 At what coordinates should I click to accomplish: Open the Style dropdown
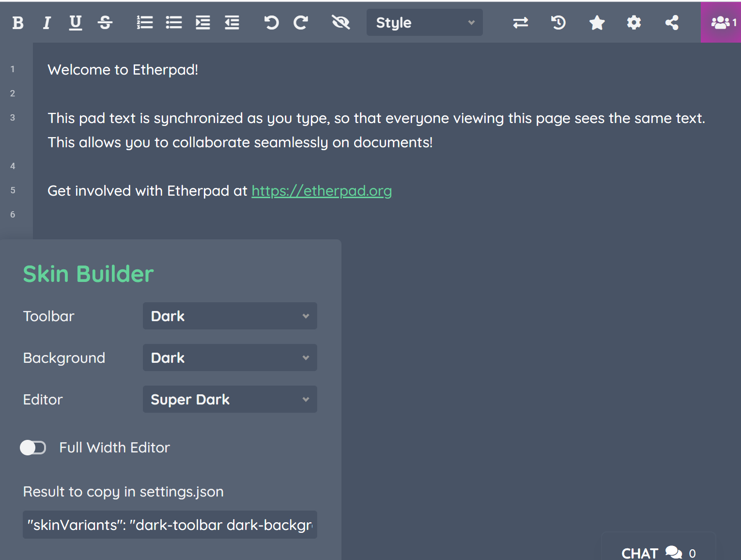pyautogui.click(x=424, y=22)
